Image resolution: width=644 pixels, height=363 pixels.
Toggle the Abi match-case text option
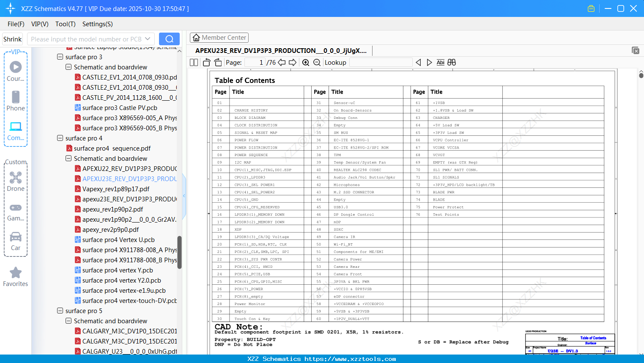coord(440,63)
